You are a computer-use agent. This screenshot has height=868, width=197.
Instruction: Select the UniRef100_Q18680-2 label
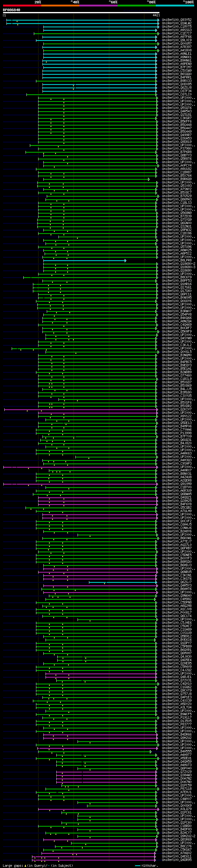(x=179, y=264)
